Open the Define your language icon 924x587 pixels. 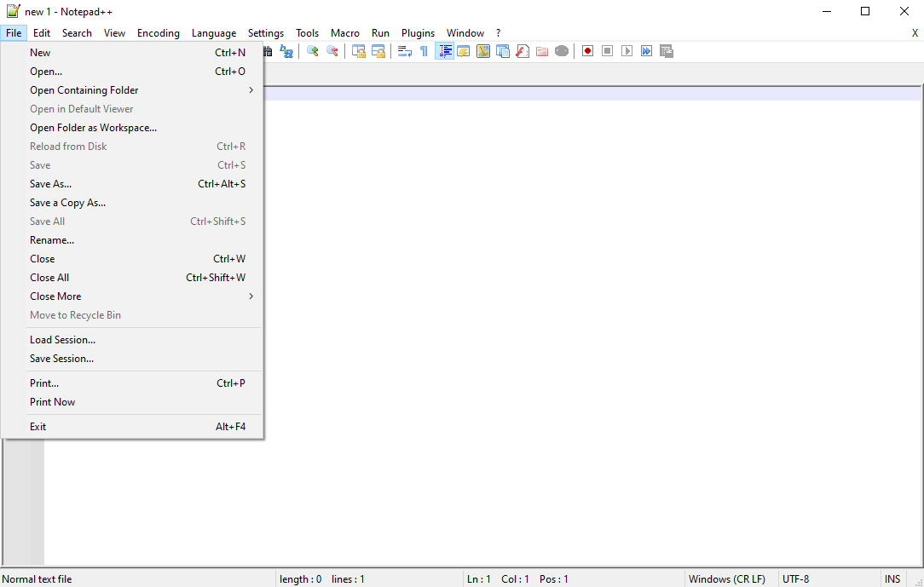[x=464, y=51]
